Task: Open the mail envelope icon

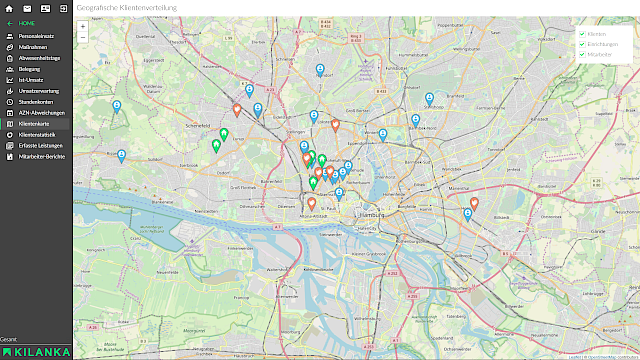Action: (x=27, y=8)
